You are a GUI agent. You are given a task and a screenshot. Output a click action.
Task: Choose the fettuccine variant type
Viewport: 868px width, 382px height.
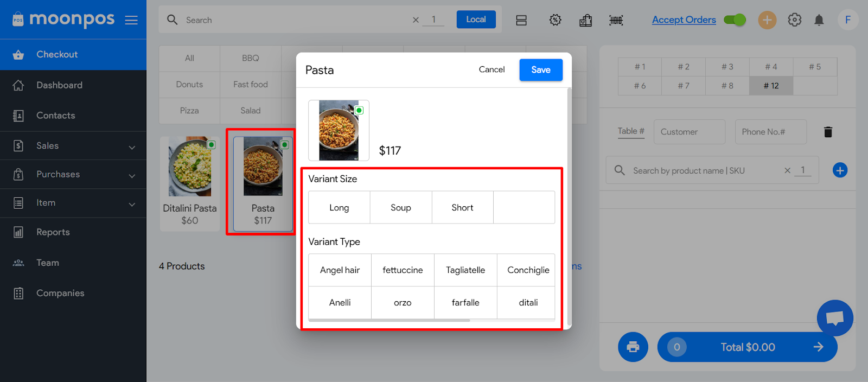point(403,270)
